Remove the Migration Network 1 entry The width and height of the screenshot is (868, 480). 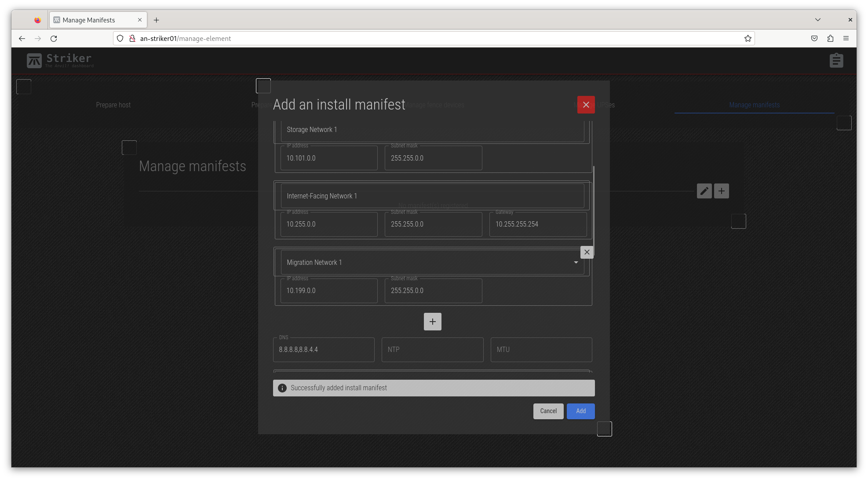(x=587, y=252)
